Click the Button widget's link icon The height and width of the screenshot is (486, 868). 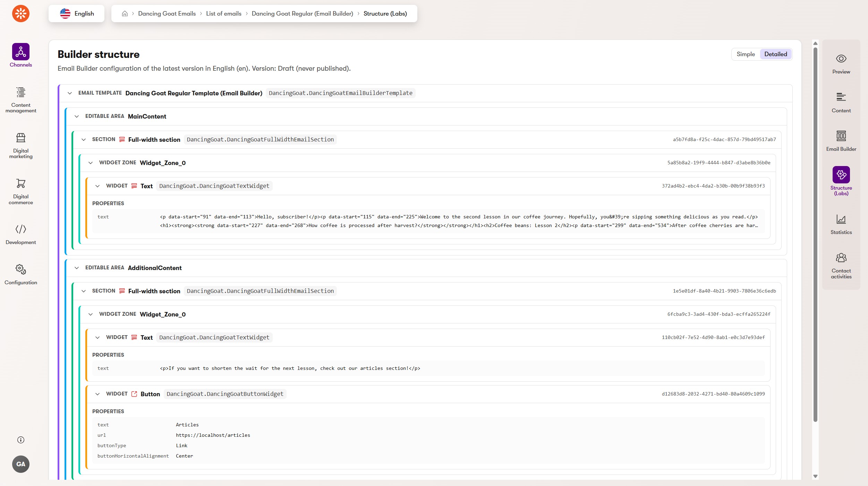134,394
